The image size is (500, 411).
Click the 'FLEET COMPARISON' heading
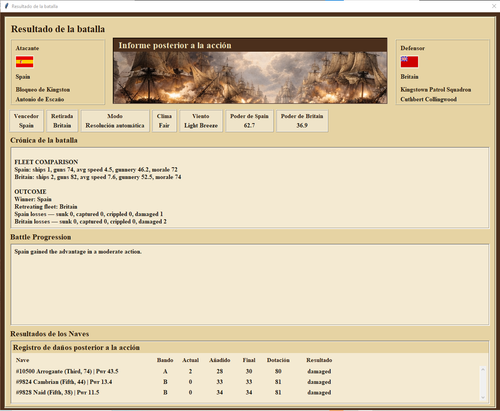(x=46, y=162)
